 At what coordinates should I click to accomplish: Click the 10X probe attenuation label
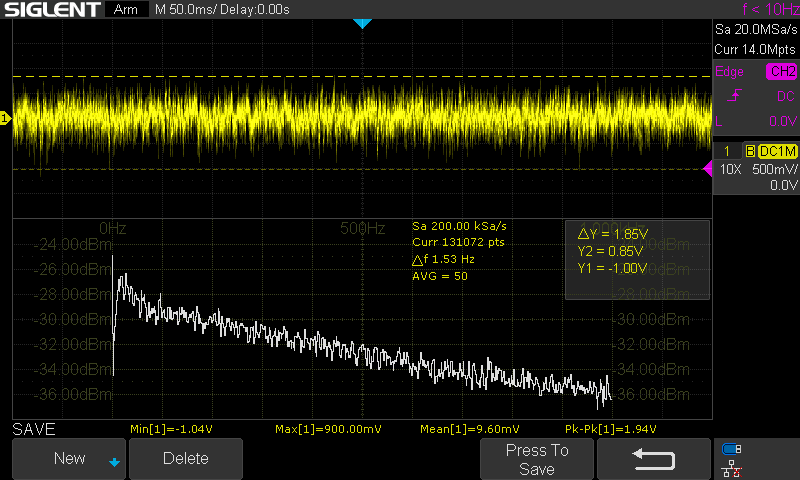pyautogui.click(x=730, y=169)
